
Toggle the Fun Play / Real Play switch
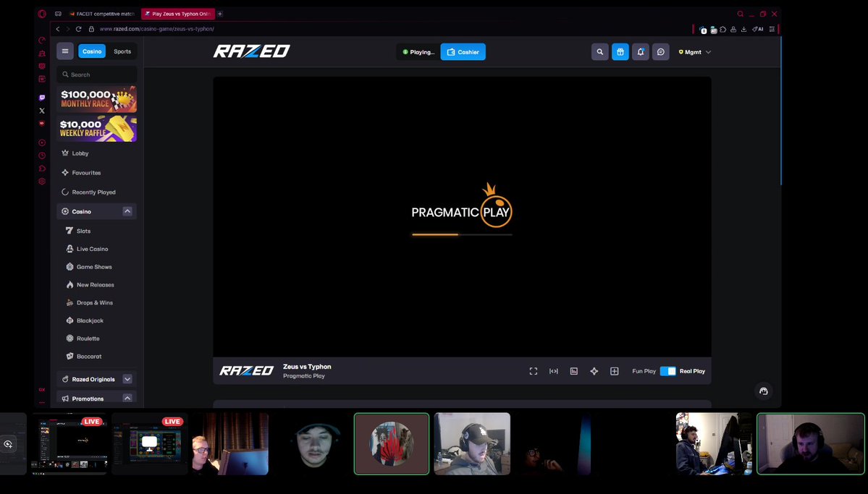[668, 371]
